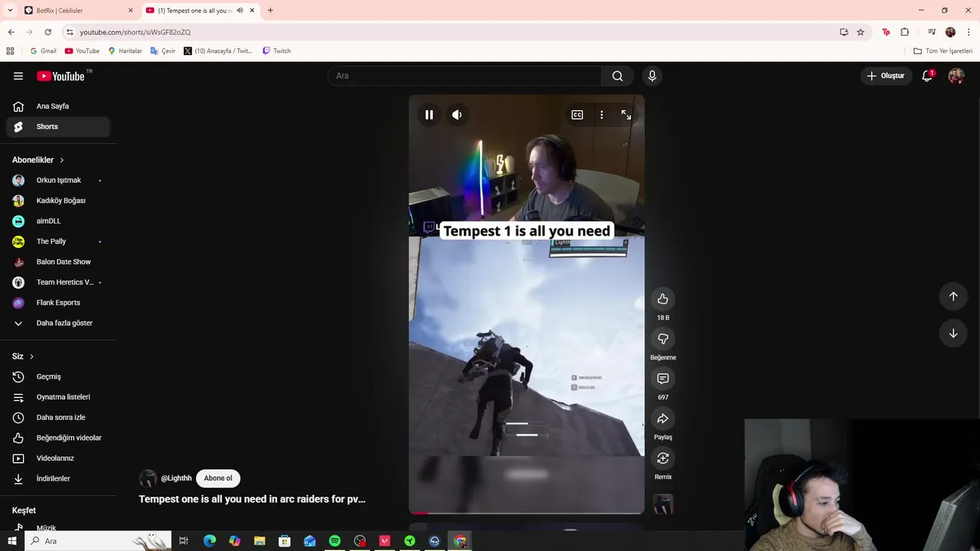This screenshot has height=551, width=980.
Task: Open Flank Esports channel
Action: tap(58, 302)
